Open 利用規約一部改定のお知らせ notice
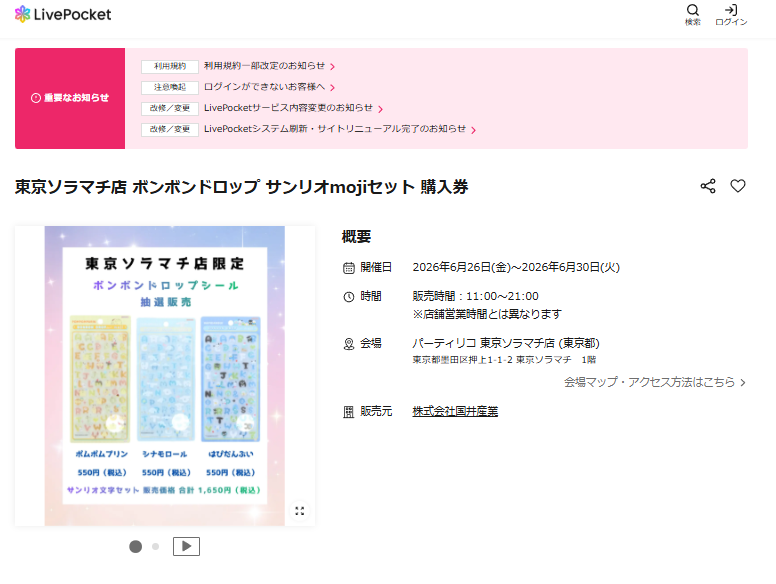 [269, 66]
